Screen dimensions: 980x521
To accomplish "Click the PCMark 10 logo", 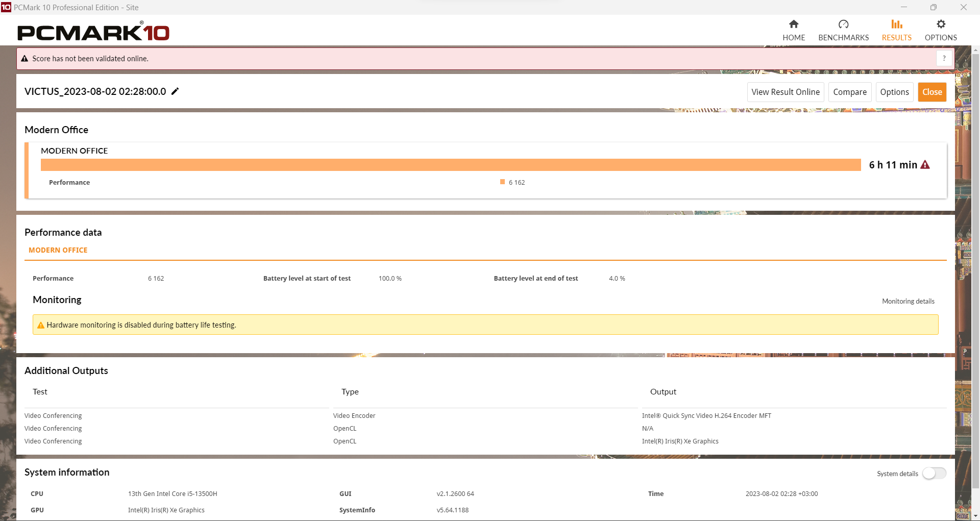I will (x=93, y=32).
